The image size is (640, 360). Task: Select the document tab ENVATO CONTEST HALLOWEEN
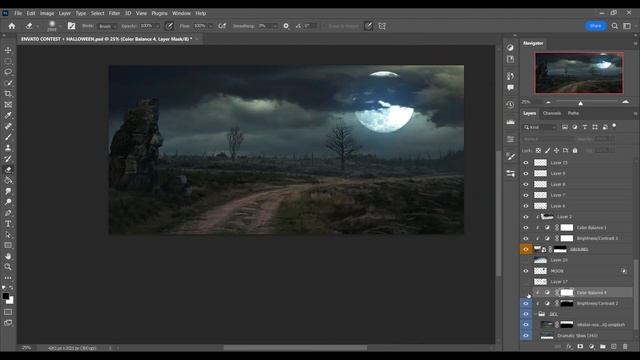point(107,39)
